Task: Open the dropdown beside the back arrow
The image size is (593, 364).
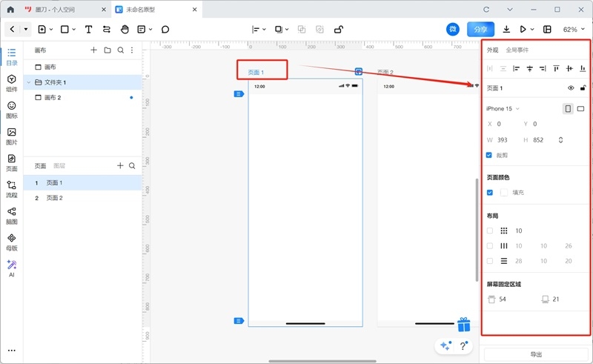Action: click(26, 29)
